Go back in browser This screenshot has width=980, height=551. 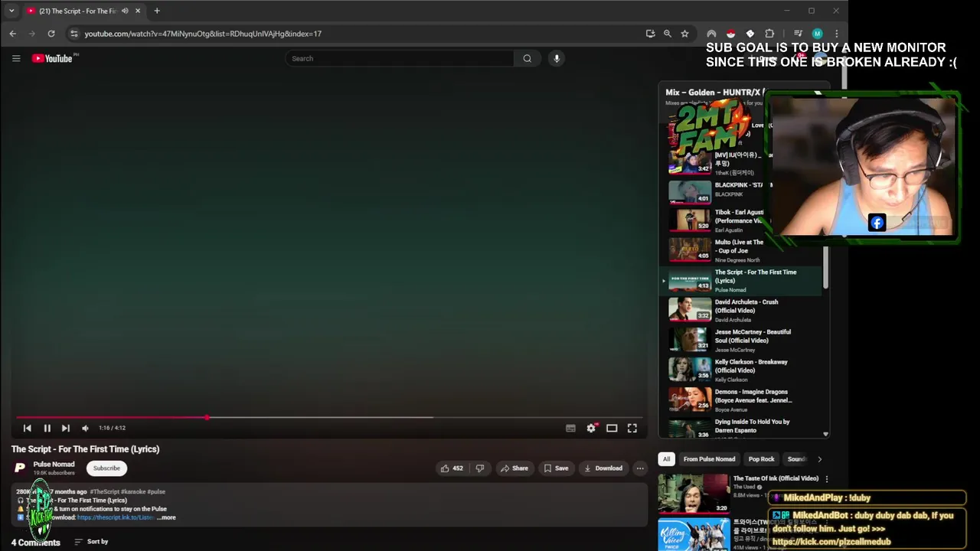pos(13,34)
